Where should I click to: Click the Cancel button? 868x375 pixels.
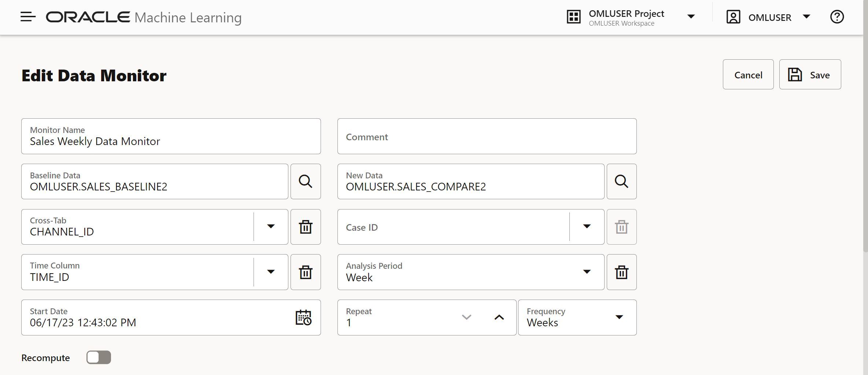coord(748,75)
